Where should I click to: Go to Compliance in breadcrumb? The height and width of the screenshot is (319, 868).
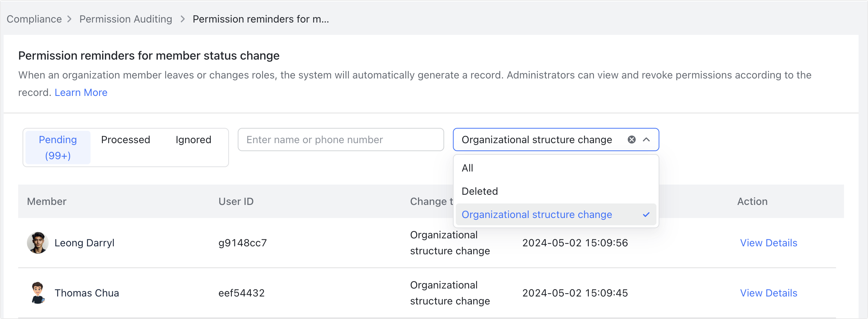tap(34, 19)
